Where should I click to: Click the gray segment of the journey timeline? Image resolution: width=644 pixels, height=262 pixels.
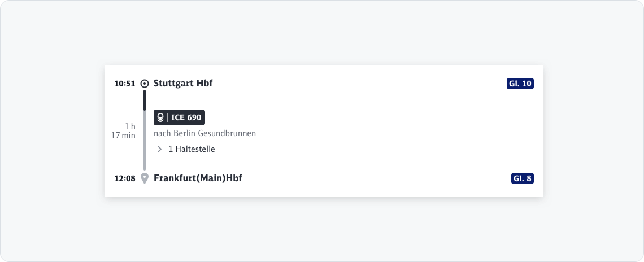pos(145,141)
